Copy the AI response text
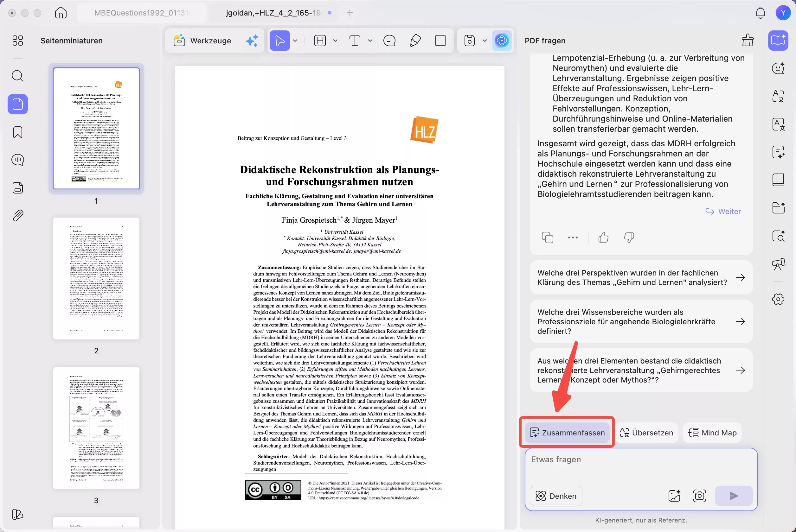 coord(547,237)
